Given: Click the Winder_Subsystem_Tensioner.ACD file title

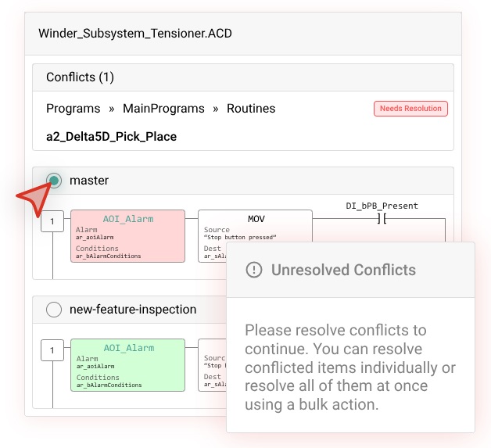Looking at the screenshot, I should coord(135,34).
